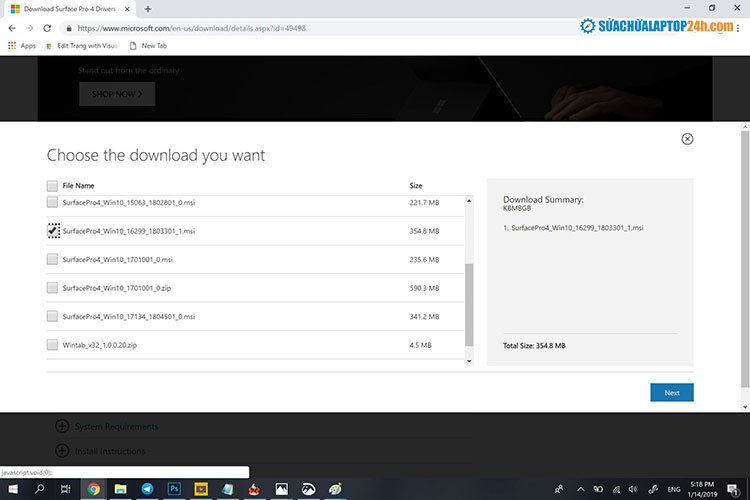Open the New Tab bookmark
This screenshot has width=750, height=500.
tap(148, 45)
